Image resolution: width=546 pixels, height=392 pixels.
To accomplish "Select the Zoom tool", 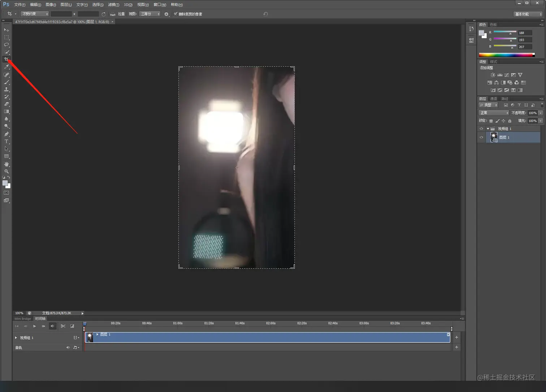I will point(6,171).
